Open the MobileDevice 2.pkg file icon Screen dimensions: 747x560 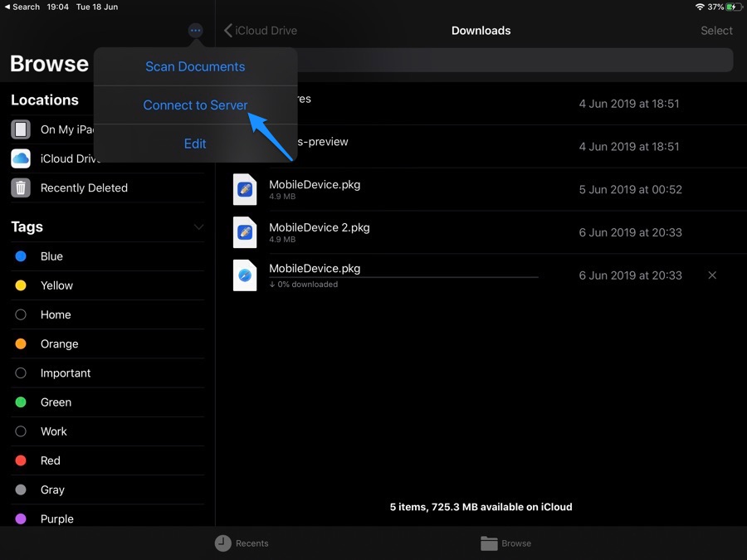[245, 232]
